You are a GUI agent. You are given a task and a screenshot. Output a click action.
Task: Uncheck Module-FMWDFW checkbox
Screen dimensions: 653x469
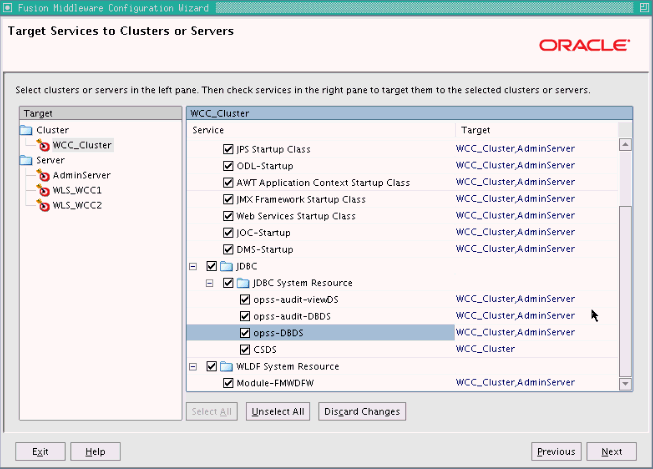coord(228,383)
